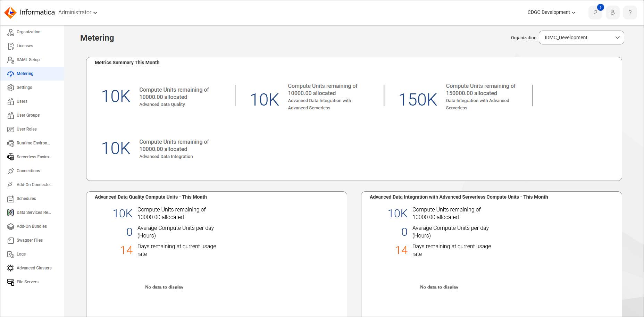This screenshot has width=644, height=317.
Task: Click the Licenses sidebar icon
Action: tap(11, 46)
